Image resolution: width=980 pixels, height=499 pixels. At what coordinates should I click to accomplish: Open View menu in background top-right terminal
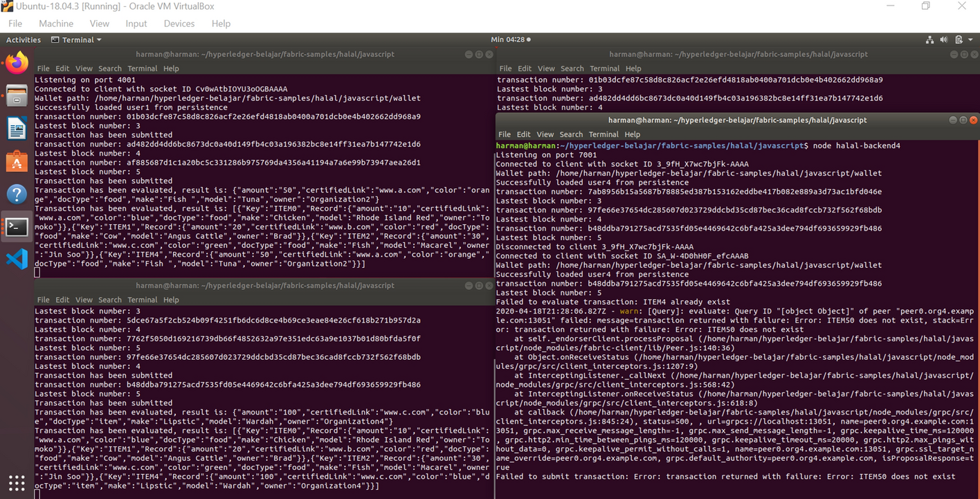click(x=546, y=69)
